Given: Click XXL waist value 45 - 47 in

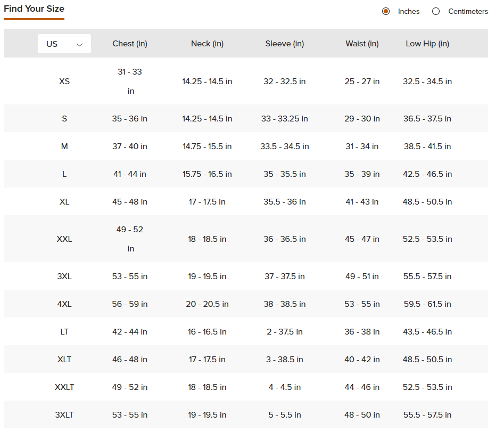Looking at the screenshot, I should [362, 239].
